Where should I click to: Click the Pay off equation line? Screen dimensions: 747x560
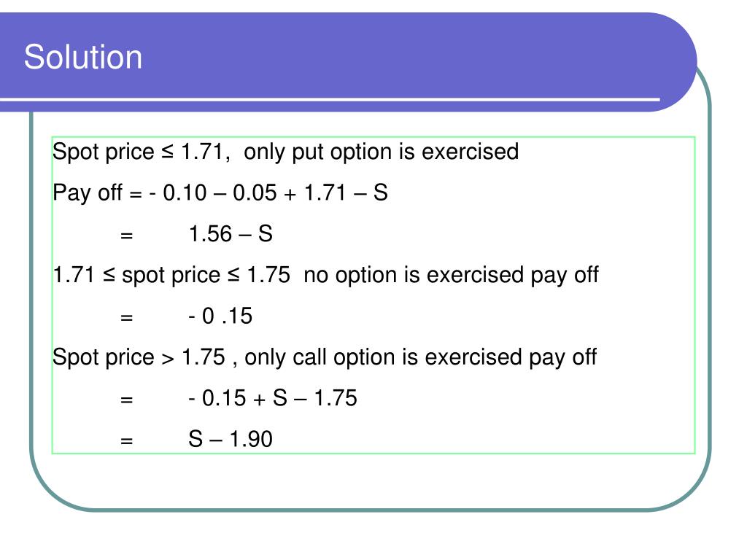click(220, 192)
